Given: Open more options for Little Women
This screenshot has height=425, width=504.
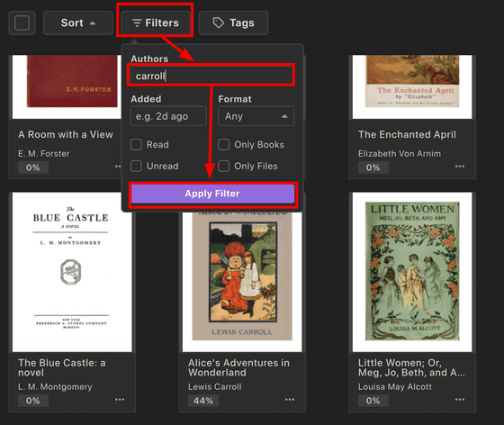Looking at the screenshot, I should click(460, 399).
